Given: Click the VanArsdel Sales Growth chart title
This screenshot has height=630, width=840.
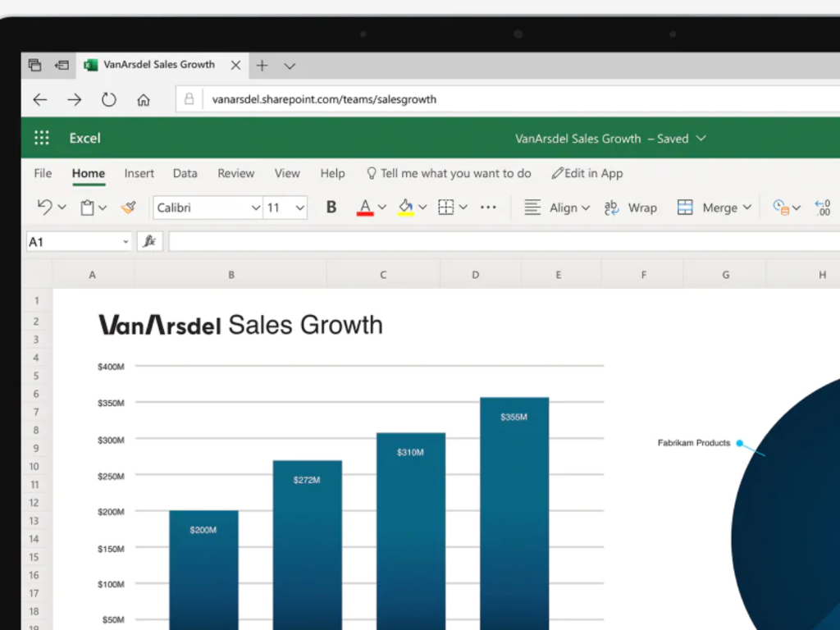Looking at the screenshot, I should (240, 325).
